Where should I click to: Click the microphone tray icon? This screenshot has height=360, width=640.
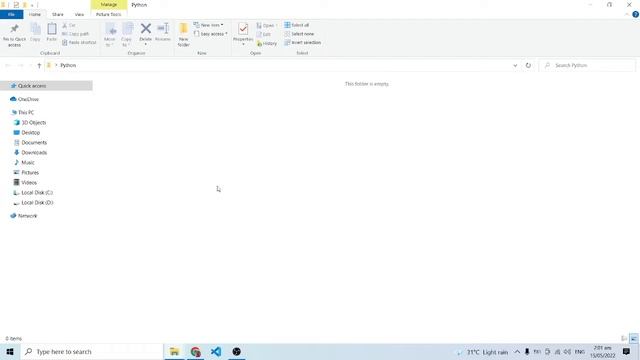click(527, 351)
